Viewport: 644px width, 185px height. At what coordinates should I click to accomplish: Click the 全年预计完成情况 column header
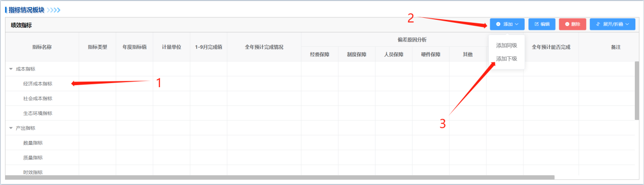pyautogui.click(x=264, y=47)
